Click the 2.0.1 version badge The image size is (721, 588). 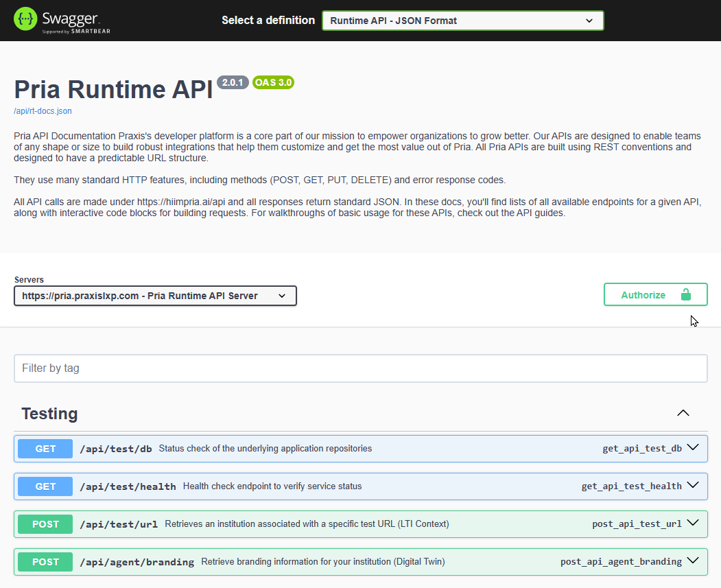[233, 82]
